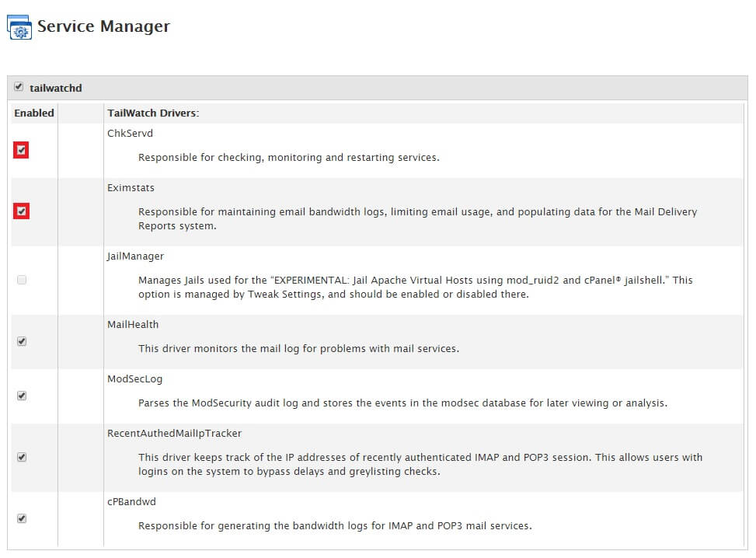The height and width of the screenshot is (558, 756).
Task: Disable the RecentAuthedMailIpTracker checkbox
Action: click(22, 457)
